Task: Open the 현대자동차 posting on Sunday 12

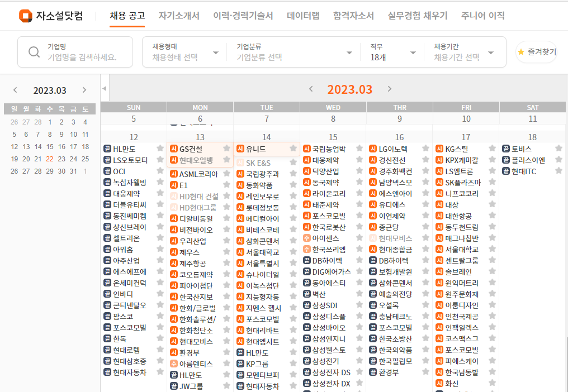Action: [130, 372]
